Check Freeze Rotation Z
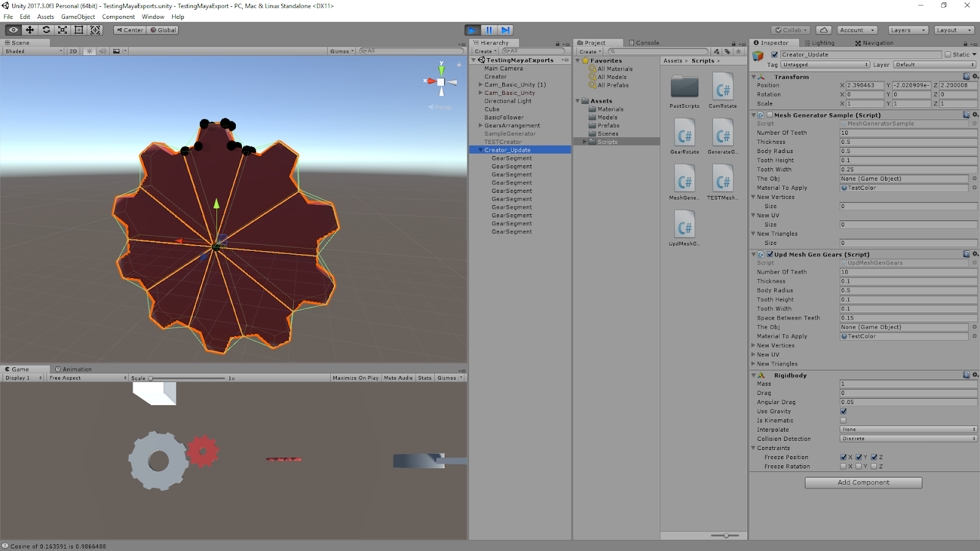Viewport: 980px width, 551px height. click(x=874, y=467)
